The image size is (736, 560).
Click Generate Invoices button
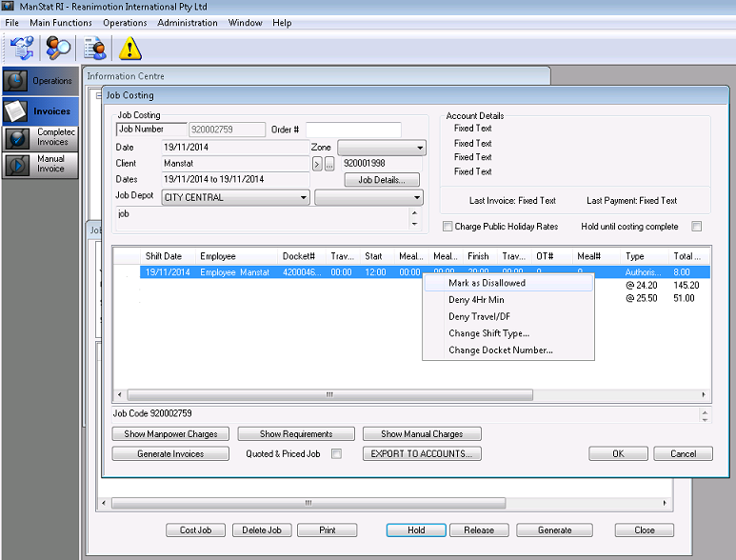point(170,453)
